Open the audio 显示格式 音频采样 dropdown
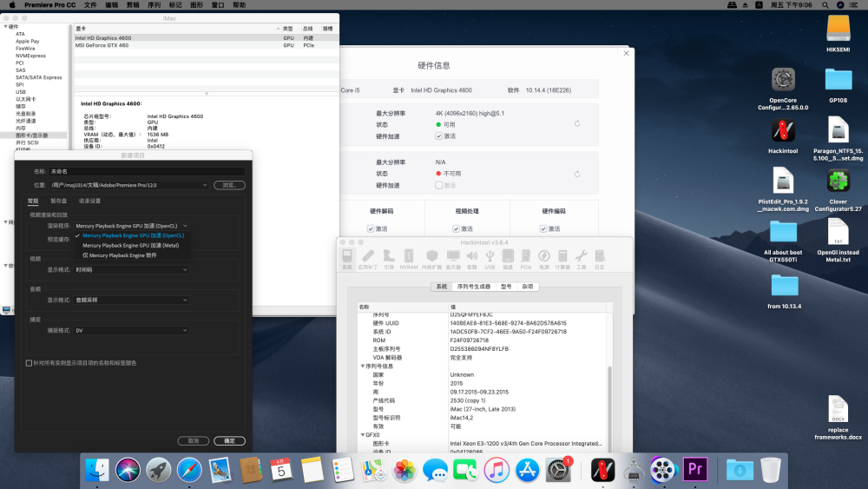868x489 pixels. tap(131, 301)
